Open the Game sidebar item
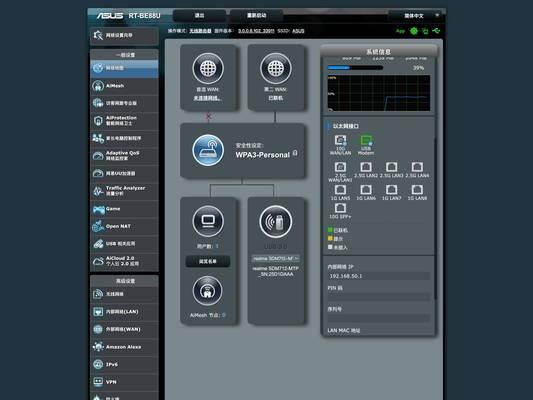 coord(124,209)
